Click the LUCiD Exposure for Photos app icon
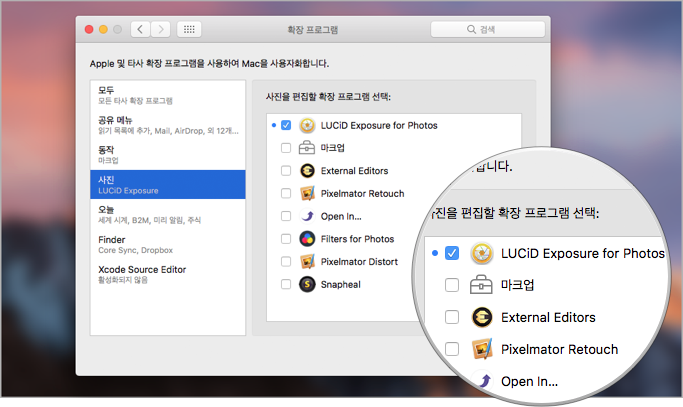The width and height of the screenshot is (683, 407). [307, 125]
